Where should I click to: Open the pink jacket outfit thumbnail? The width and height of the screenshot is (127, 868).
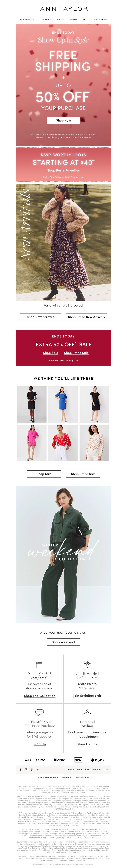coord(32,443)
